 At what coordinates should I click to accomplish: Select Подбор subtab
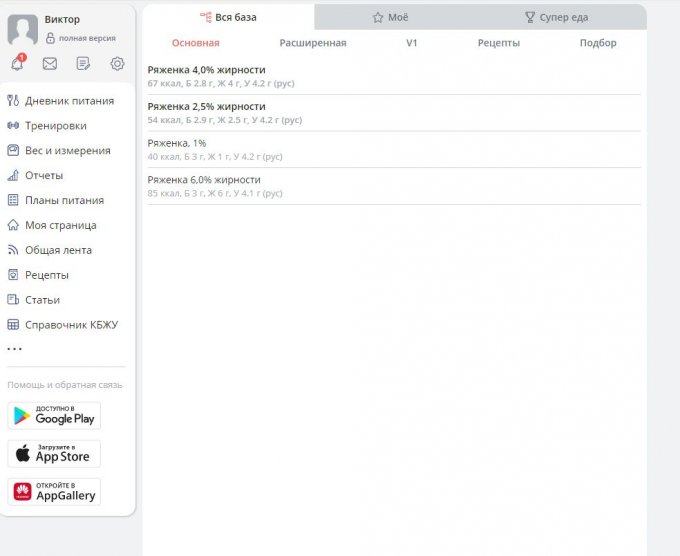pyautogui.click(x=598, y=43)
